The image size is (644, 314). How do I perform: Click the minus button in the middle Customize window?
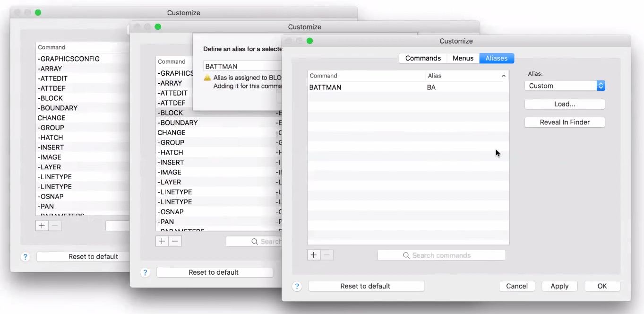(175, 241)
